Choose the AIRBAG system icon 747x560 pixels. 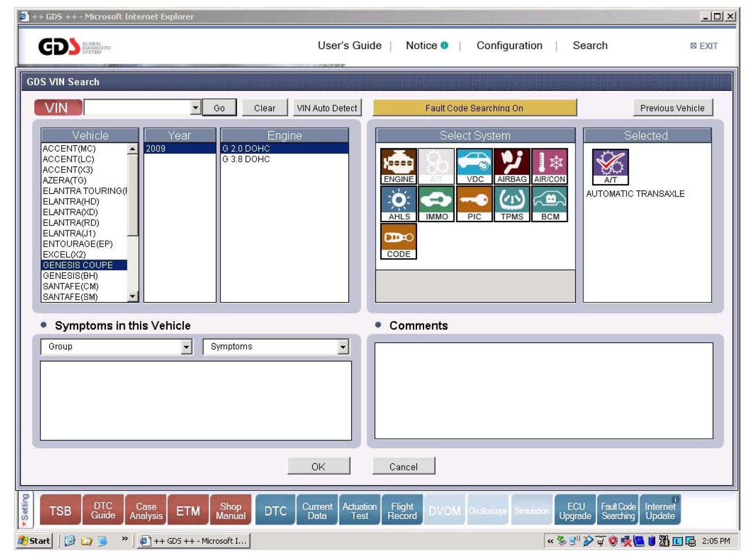(512, 166)
